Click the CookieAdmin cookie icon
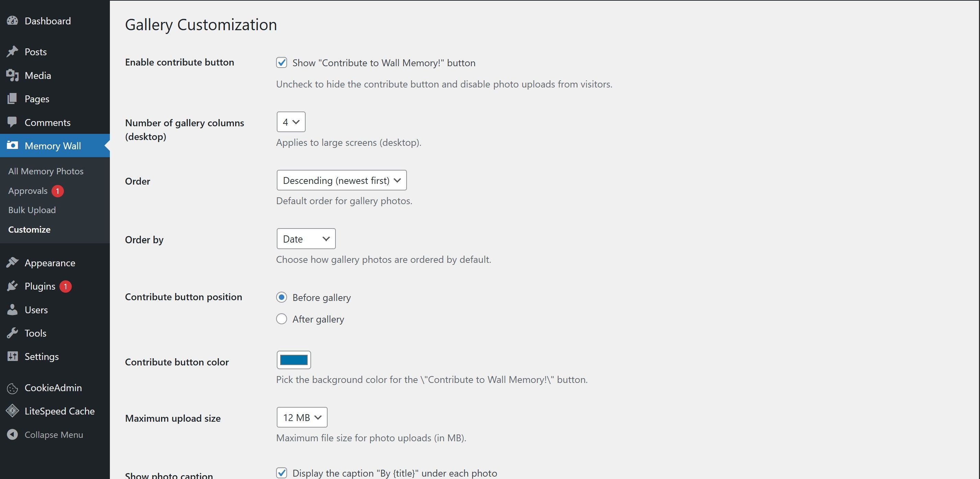This screenshot has width=980, height=479. (x=12, y=388)
